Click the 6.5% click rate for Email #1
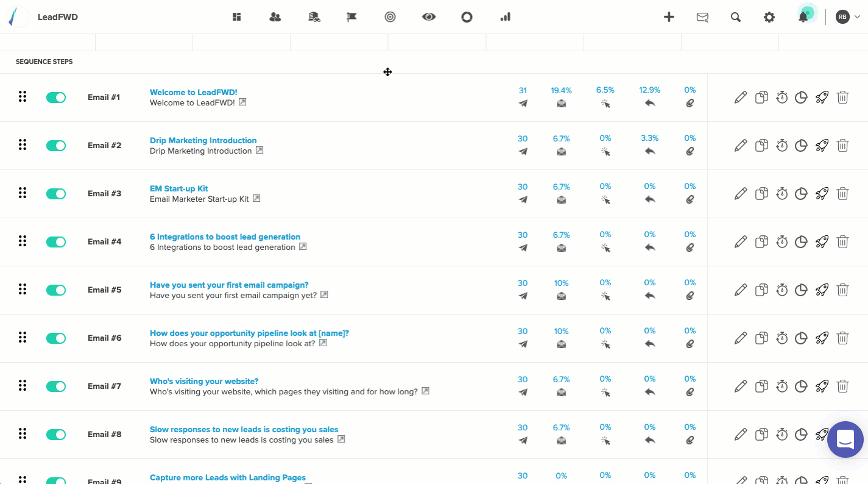 [x=605, y=90]
